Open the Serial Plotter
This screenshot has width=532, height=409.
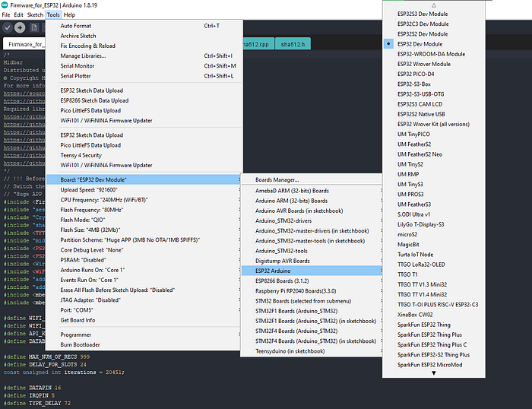144,76
